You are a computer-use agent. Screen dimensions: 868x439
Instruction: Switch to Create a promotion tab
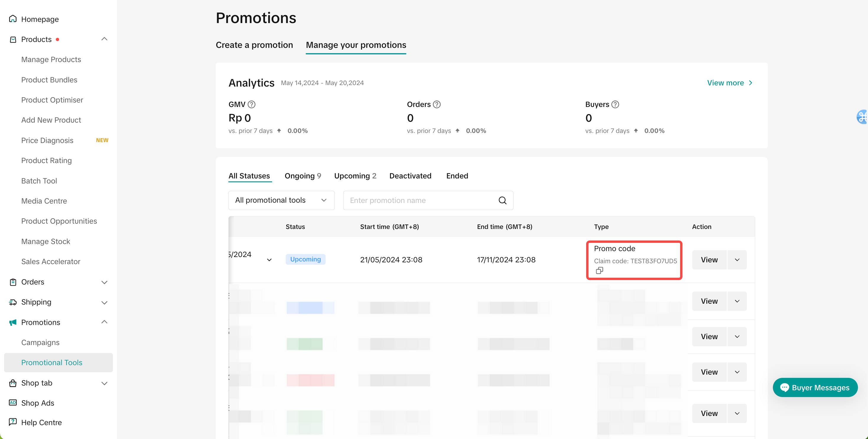coord(254,45)
